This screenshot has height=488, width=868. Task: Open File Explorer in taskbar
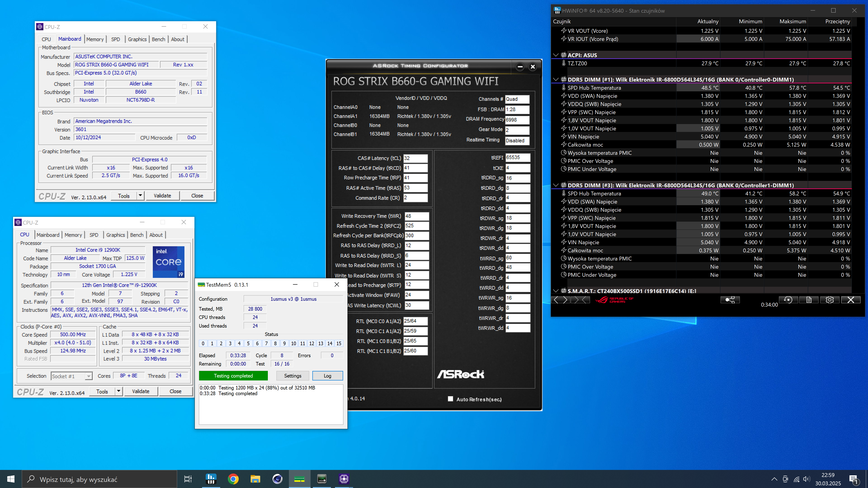click(x=255, y=479)
